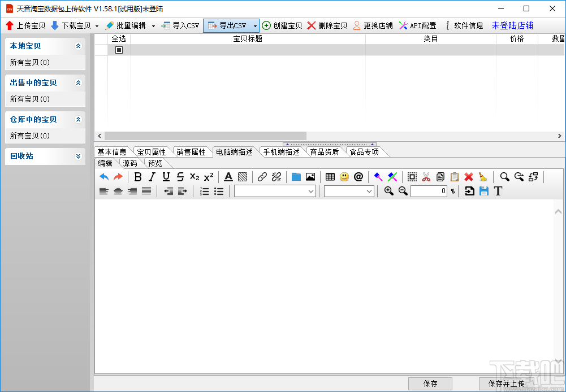The image size is (566, 392).
Task: Open the background hatch color picker
Action: click(243, 177)
